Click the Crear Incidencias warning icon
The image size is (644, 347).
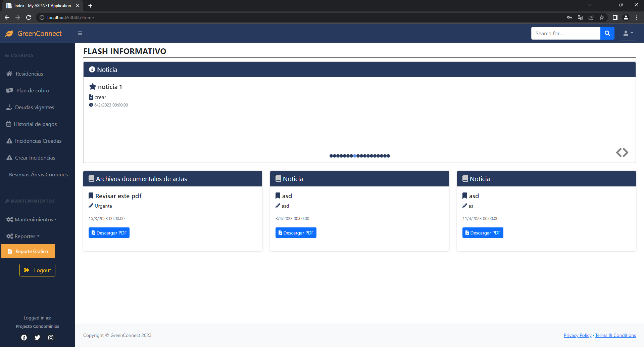click(x=9, y=158)
